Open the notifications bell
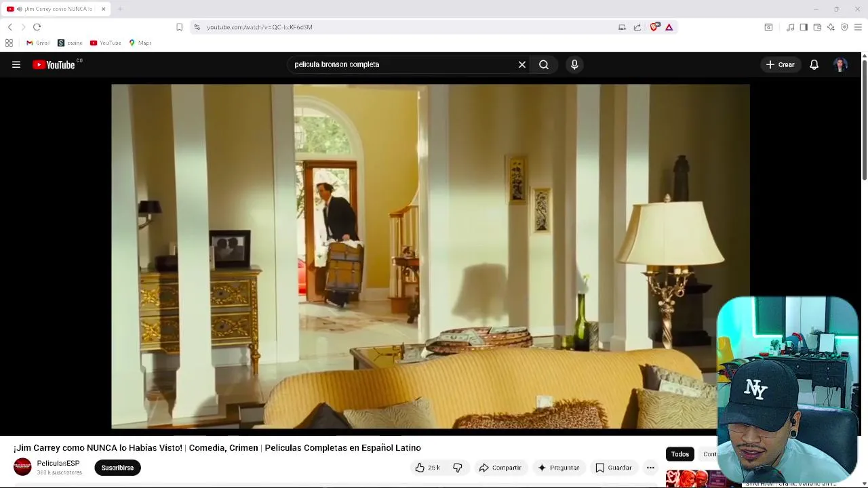Screen dimensions: 868x488 click(x=814, y=64)
